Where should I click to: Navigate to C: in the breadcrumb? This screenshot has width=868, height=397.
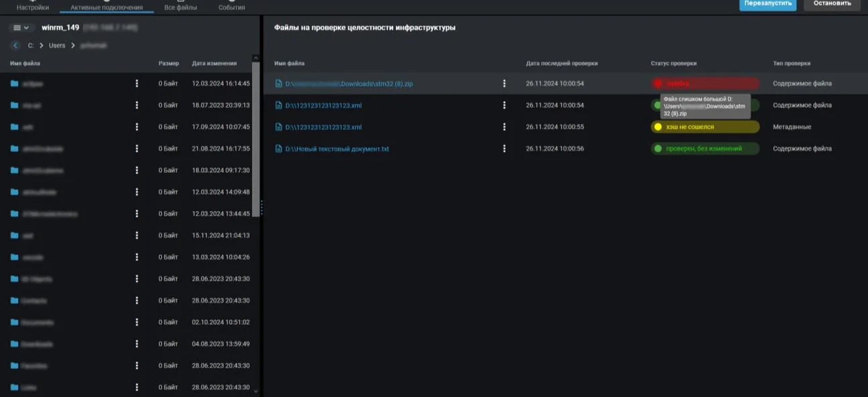[x=31, y=46]
